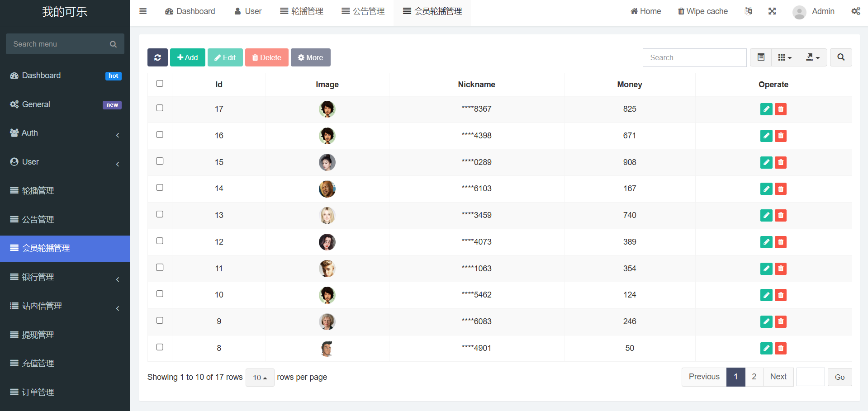Screen dimensions: 868x411
Task: Click the fullscreen expand icon
Action: (772, 11)
